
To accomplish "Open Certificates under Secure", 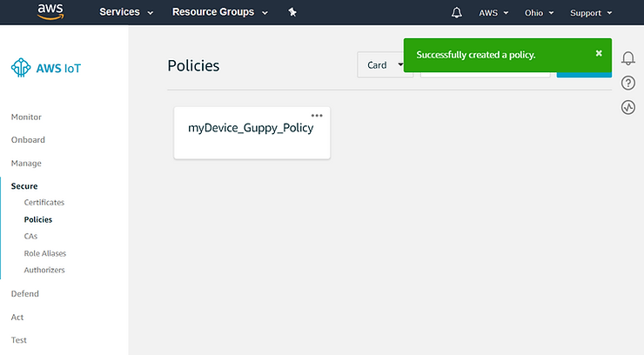I will [x=44, y=203].
